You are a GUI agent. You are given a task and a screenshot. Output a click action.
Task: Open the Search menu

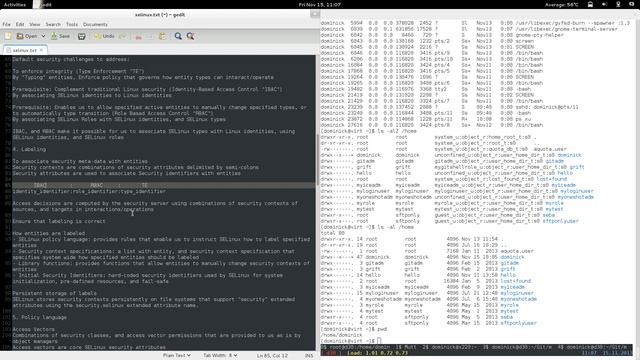click(53, 24)
